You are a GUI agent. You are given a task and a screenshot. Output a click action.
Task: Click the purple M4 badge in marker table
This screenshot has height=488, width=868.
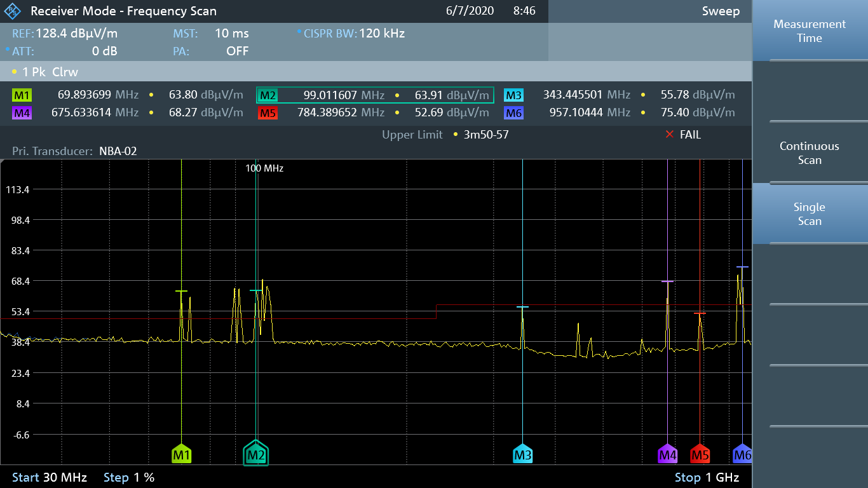[x=22, y=113]
